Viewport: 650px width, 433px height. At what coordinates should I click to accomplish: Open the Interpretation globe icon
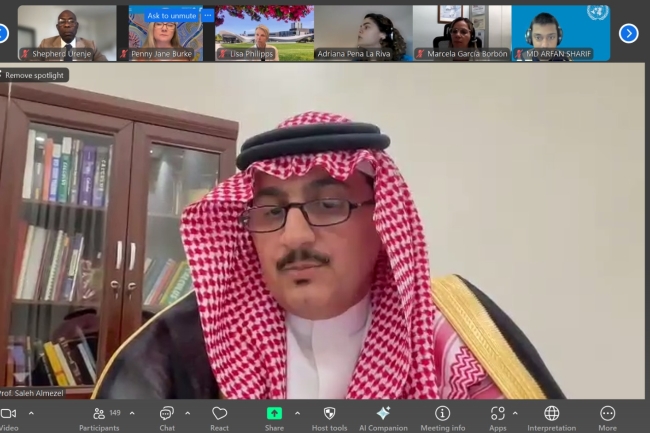551,413
